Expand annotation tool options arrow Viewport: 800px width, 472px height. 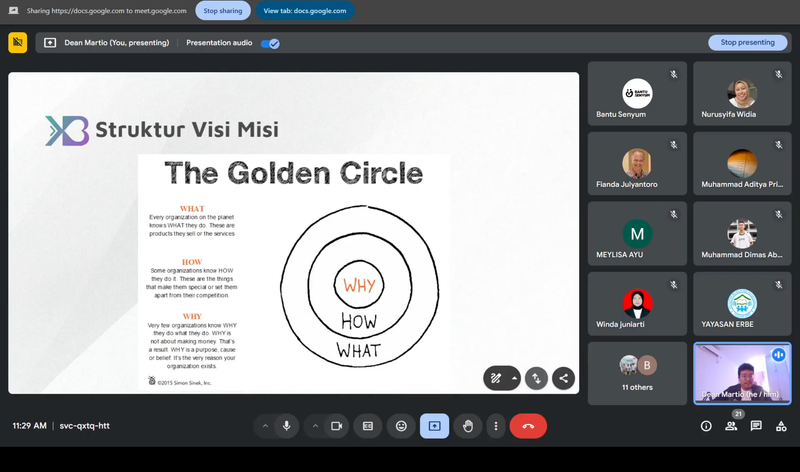pyautogui.click(x=514, y=379)
